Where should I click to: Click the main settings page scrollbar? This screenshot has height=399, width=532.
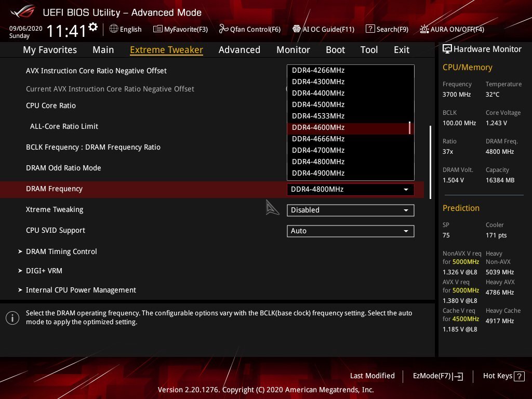430,162
